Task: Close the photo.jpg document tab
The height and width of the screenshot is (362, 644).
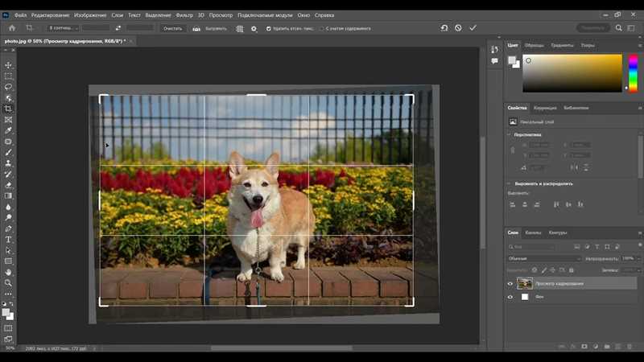Action: (131, 42)
